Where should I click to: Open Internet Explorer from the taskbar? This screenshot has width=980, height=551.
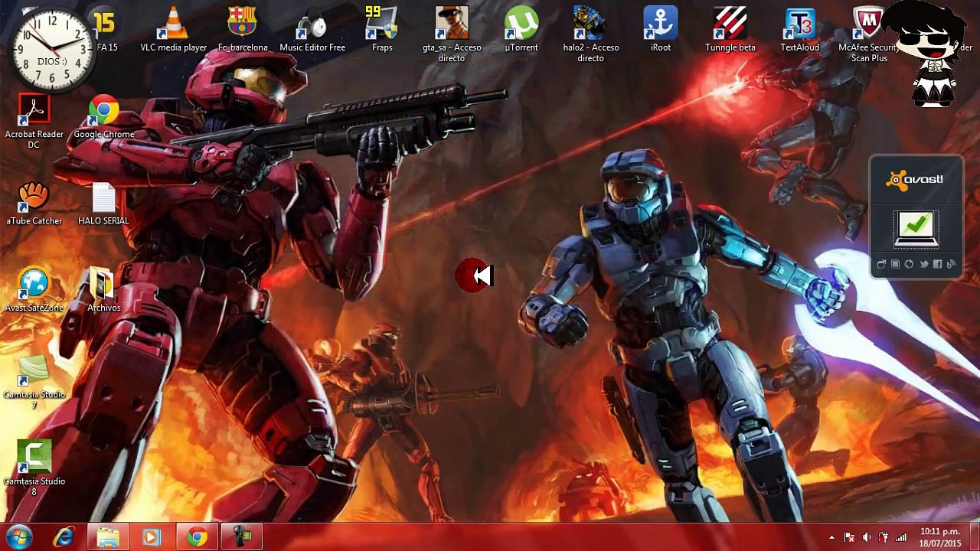pyautogui.click(x=64, y=538)
